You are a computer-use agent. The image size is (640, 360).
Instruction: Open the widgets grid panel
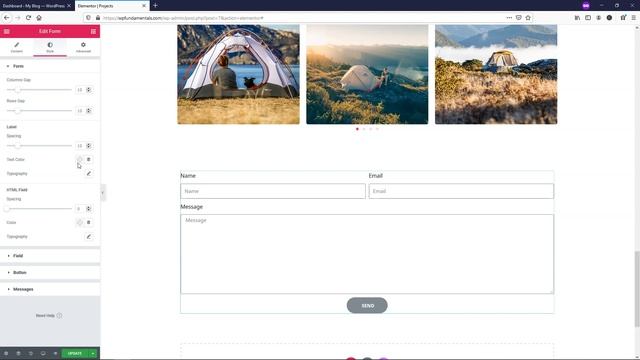93,31
